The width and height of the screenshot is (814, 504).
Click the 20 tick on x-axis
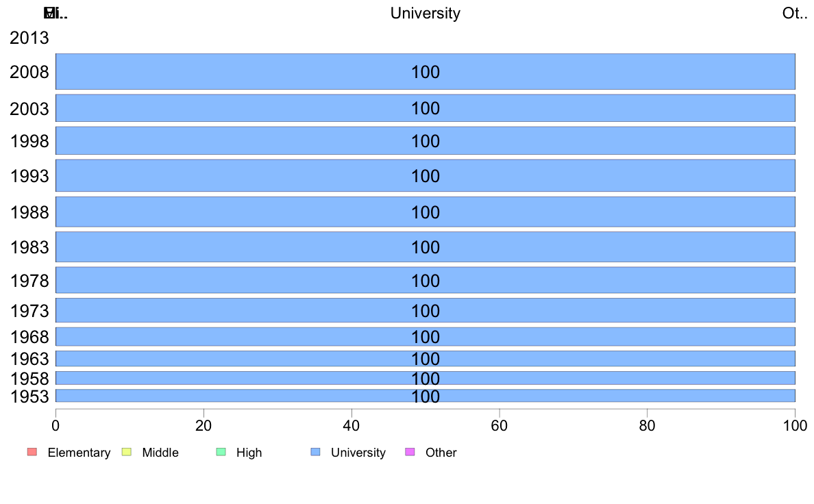203,426
